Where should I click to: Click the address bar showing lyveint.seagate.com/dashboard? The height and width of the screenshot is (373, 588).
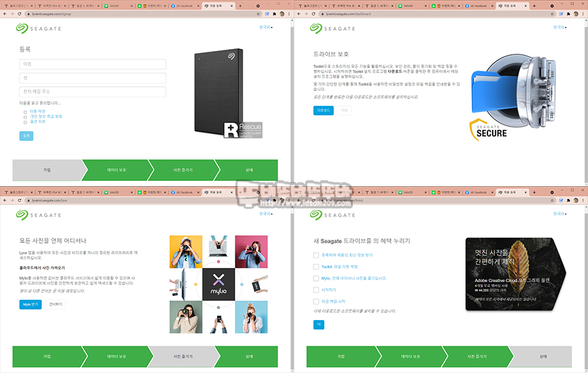[x=433, y=14]
